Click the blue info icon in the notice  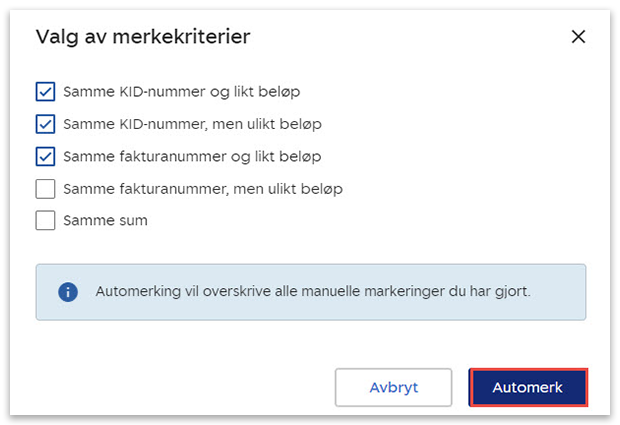[68, 292]
